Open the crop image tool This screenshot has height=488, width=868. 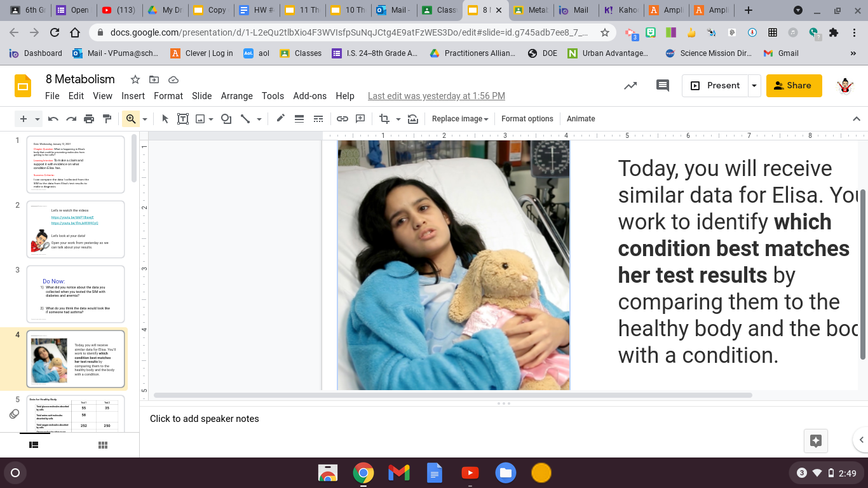tap(384, 119)
